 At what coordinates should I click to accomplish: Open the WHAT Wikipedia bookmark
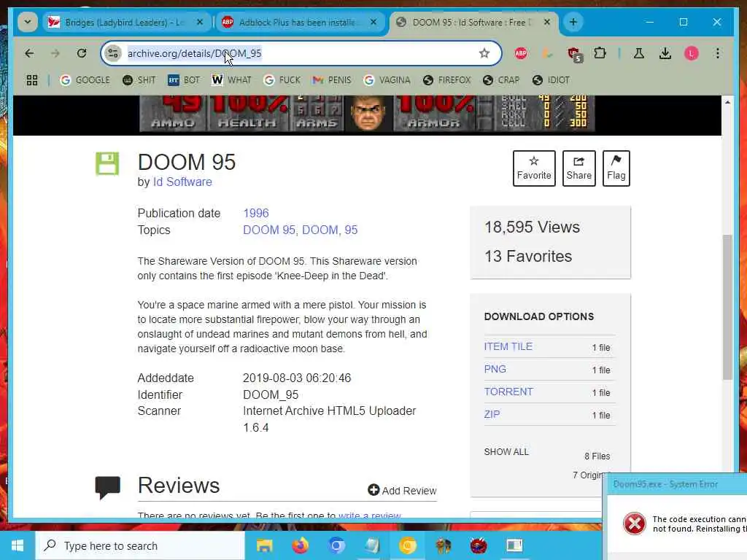[x=231, y=80]
